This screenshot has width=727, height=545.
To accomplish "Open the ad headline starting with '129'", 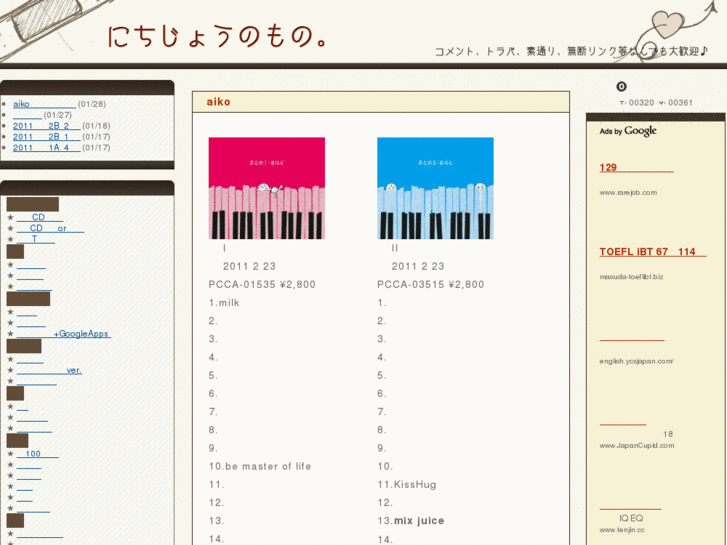I will [636, 167].
